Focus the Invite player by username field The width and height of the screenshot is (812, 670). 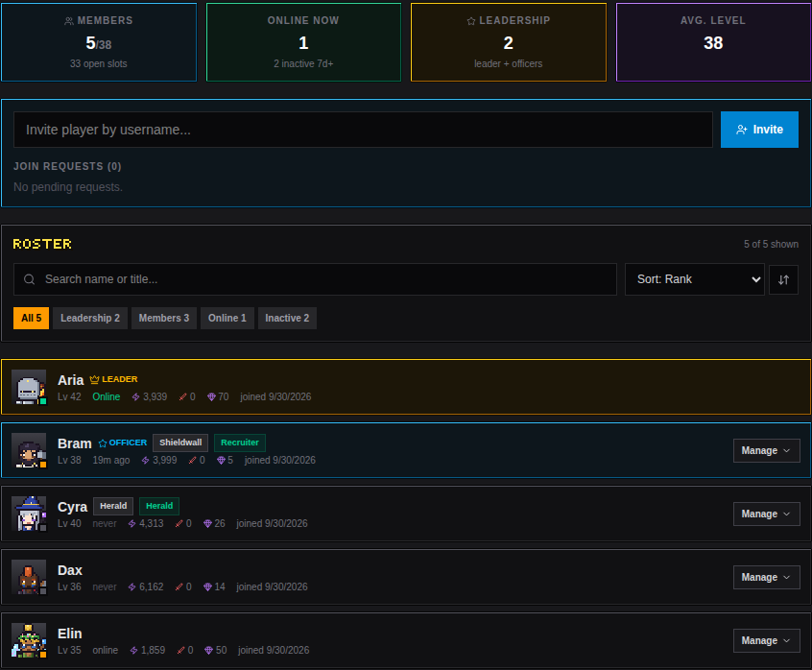click(363, 130)
